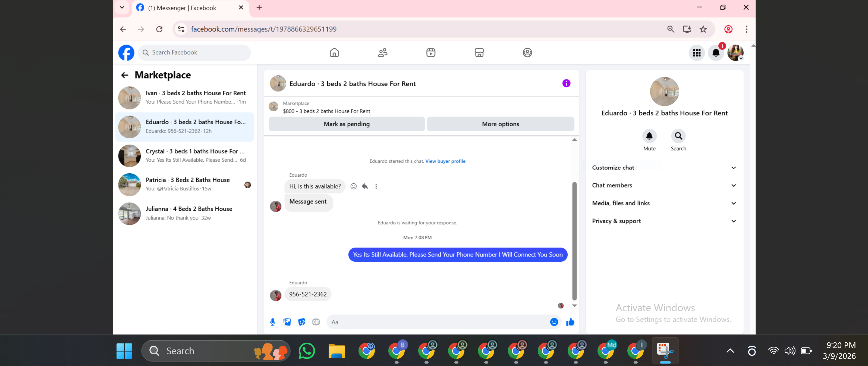Open View buyer profile link
Viewport: 868px width, 366px height.
[445, 161]
